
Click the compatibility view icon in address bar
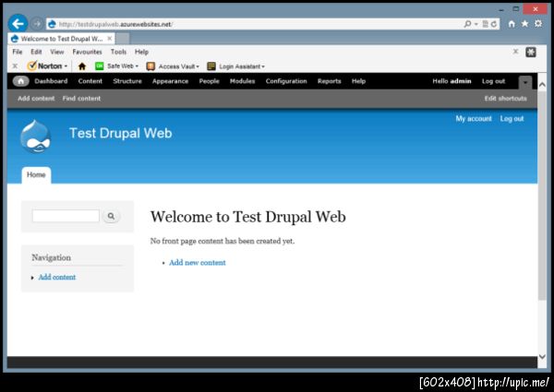(x=486, y=24)
